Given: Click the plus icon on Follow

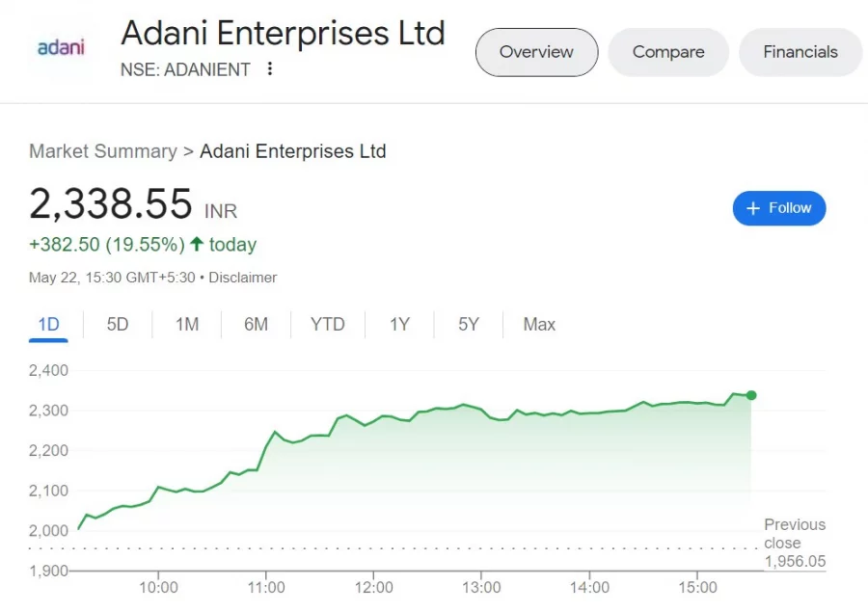Looking at the screenshot, I should point(753,208).
